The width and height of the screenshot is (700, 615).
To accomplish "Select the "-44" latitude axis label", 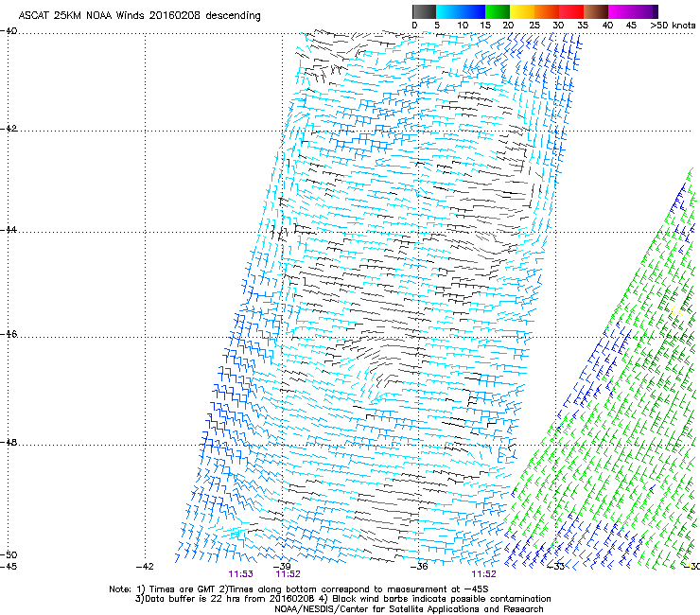I will 9,230.
